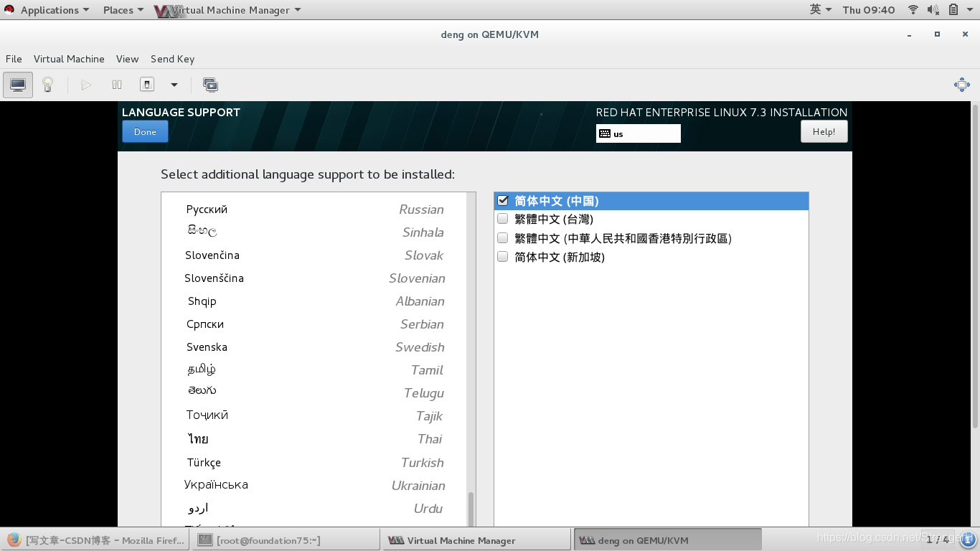Click workspace switcher indicator 1/4
980x551 pixels.
click(937, 539)
